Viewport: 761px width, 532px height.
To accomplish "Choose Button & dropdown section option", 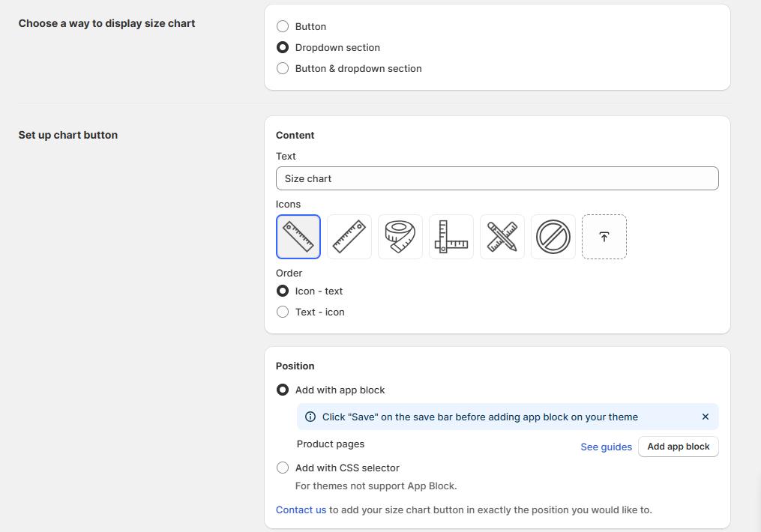I will coord(283,68).
